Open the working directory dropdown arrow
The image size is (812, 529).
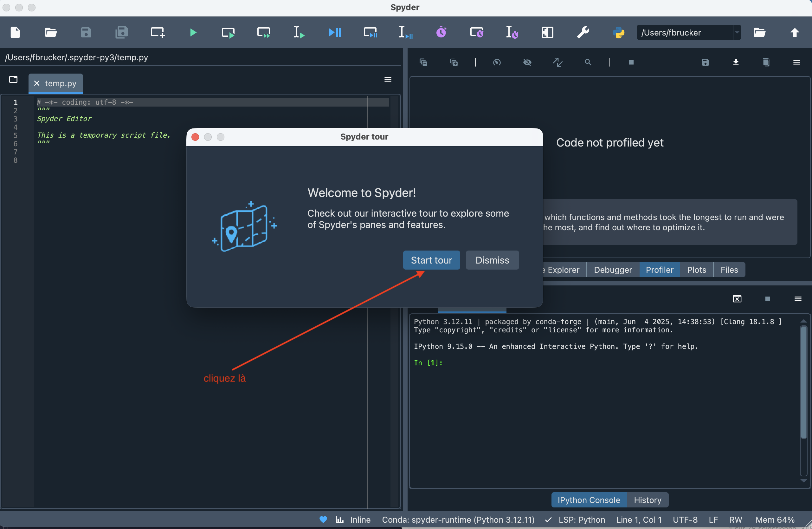737,32
